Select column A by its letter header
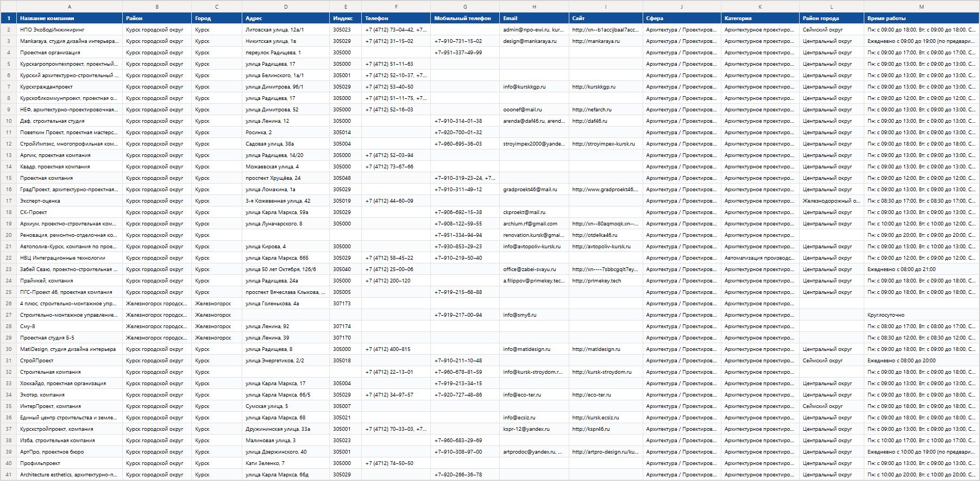The image size is (980, 490). 70,7
